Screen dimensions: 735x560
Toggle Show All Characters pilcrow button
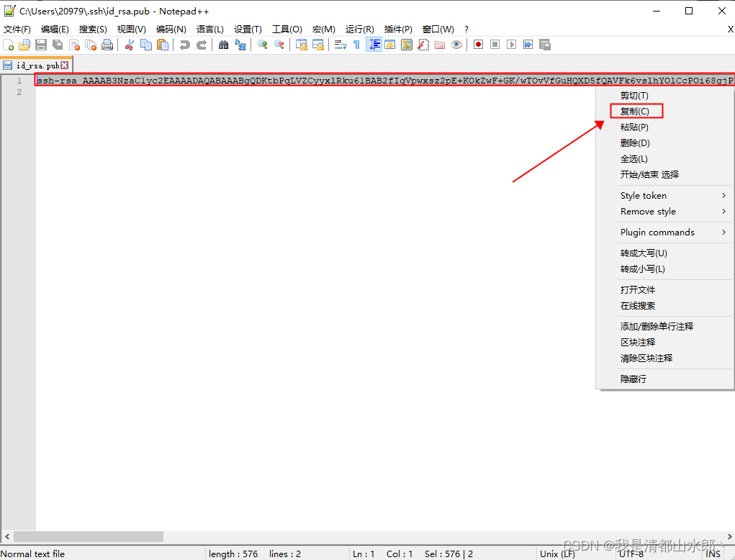pyautogui.click(x=357, y=45)
